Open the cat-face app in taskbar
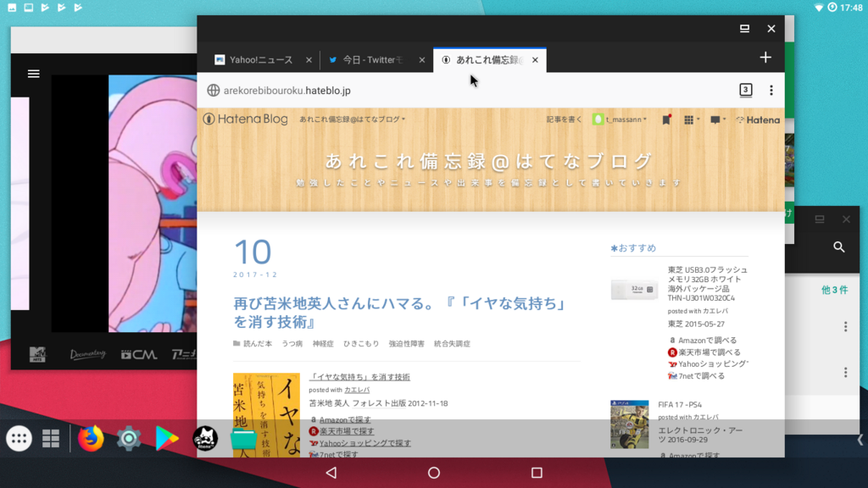The image size is (868, 488). 205,439
